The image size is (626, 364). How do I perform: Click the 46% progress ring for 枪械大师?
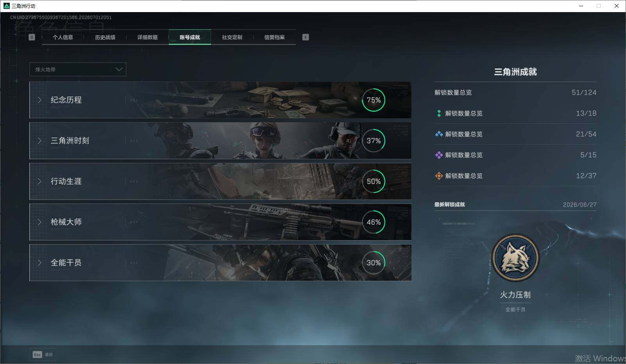click(374, 222)
